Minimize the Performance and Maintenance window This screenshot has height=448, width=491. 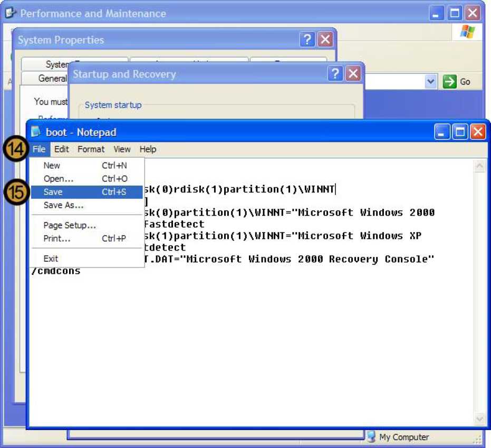tap(436, 13)
